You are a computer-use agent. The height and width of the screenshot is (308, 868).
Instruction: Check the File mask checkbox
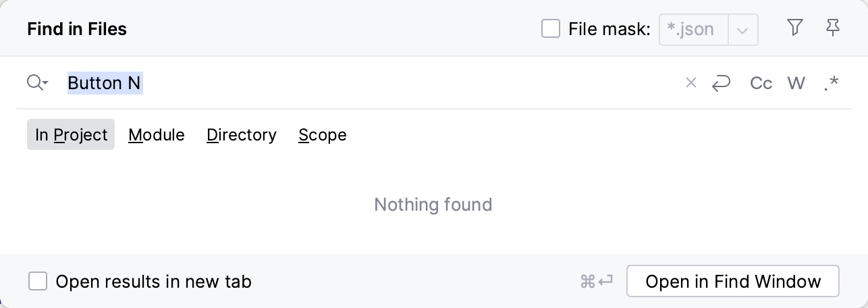(x=551, y=29)
